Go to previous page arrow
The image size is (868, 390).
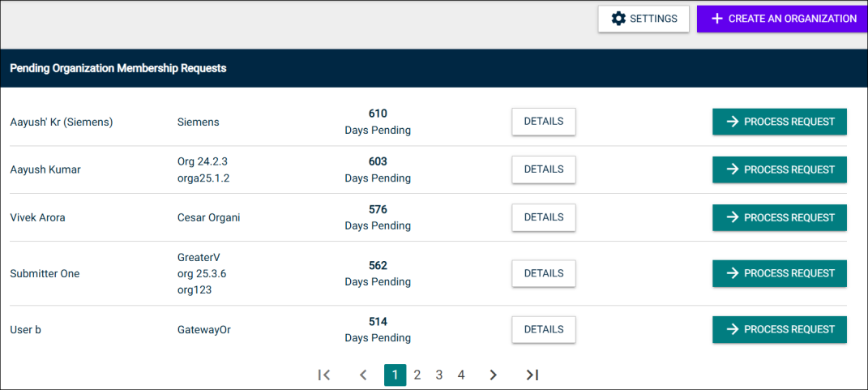(363, 375)
